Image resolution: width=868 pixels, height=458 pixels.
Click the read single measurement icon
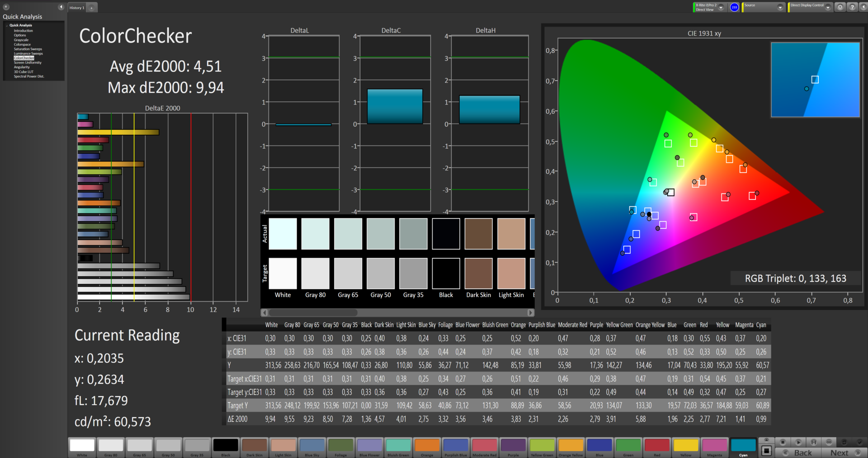point(798,442)
